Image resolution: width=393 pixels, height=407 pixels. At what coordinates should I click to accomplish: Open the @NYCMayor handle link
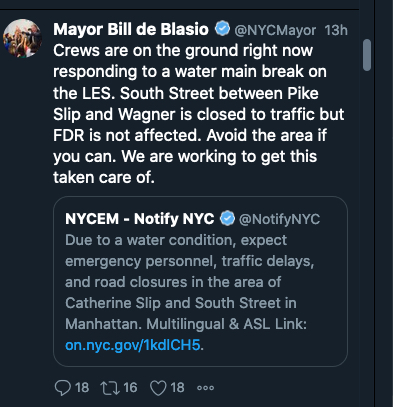275,30
